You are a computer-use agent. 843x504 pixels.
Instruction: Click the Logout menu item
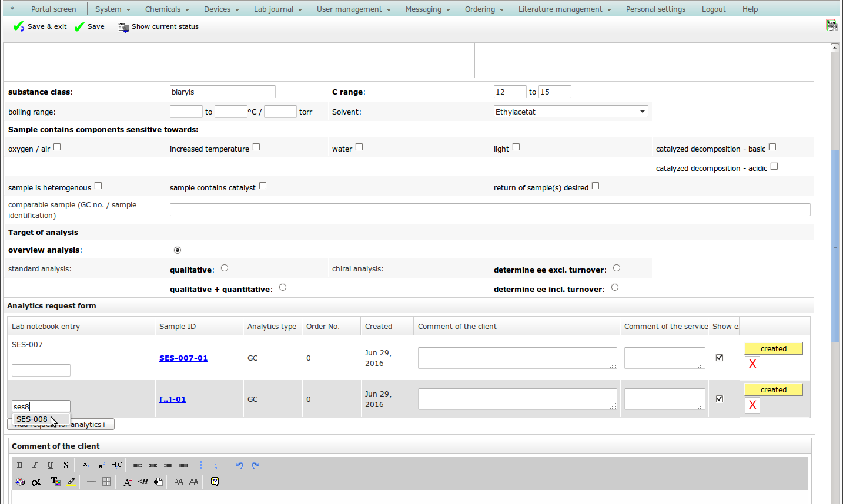(x=714, y=9)
